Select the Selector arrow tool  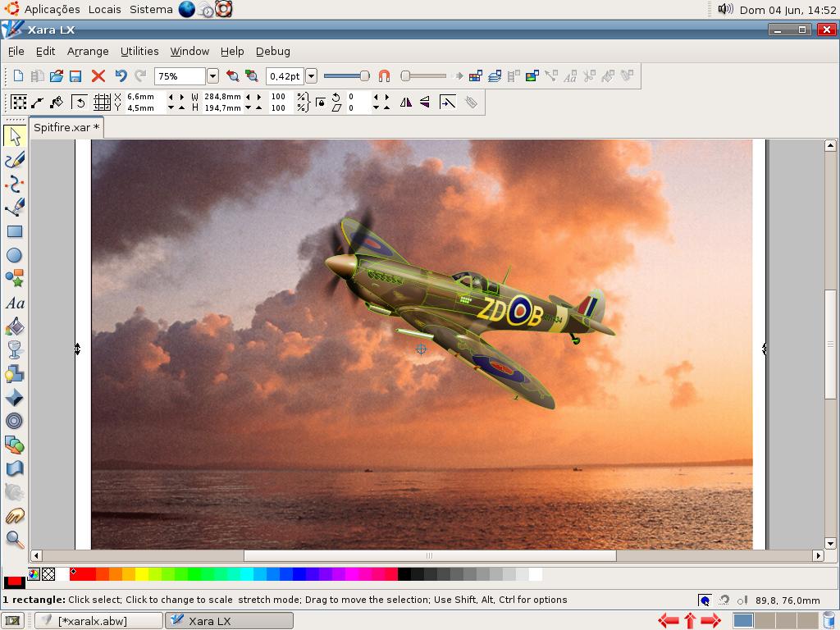[x=15, y=136]
